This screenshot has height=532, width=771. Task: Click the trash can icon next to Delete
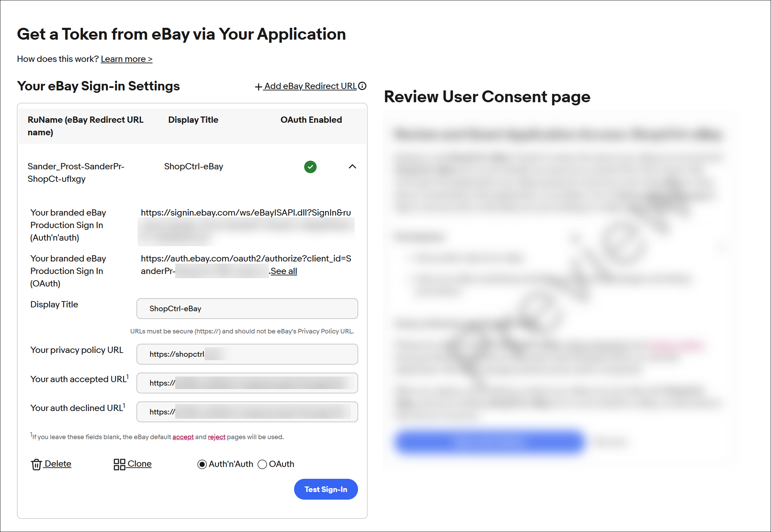36,464
